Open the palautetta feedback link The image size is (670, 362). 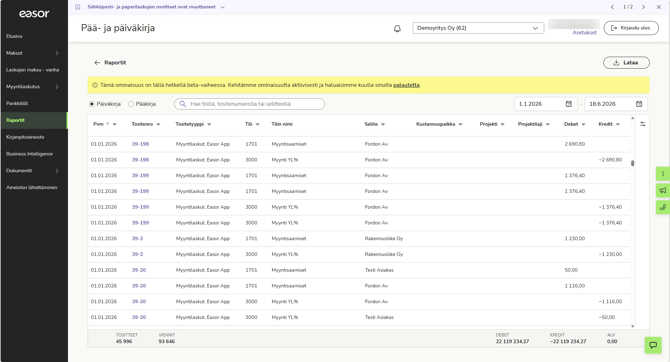coord(406,85)
